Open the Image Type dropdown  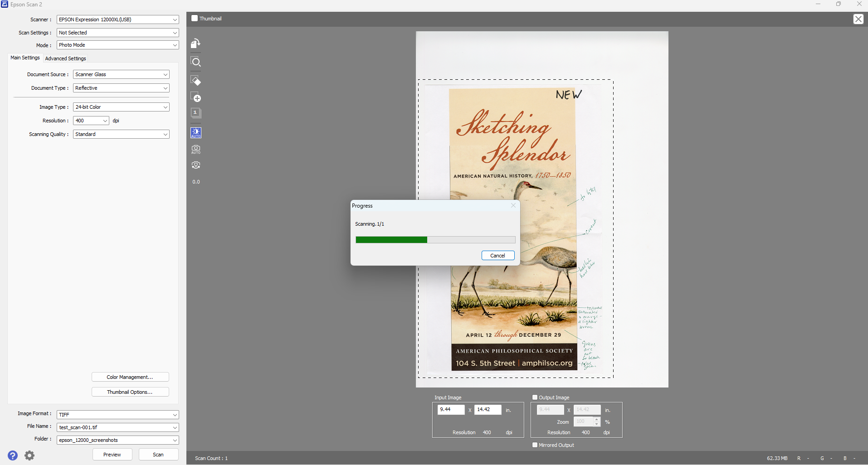121,107
